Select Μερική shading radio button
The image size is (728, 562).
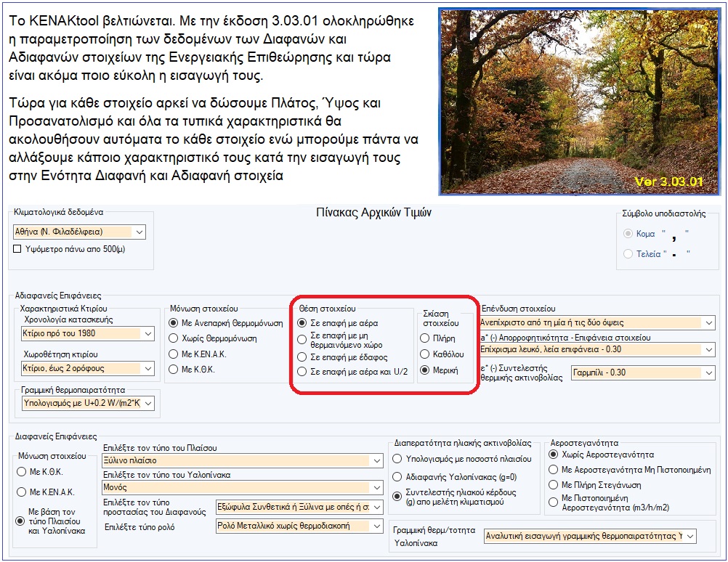click(x=424, y=370)
